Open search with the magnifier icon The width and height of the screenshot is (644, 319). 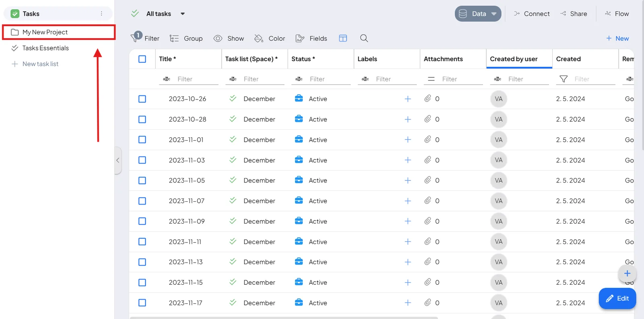[364, 38]
